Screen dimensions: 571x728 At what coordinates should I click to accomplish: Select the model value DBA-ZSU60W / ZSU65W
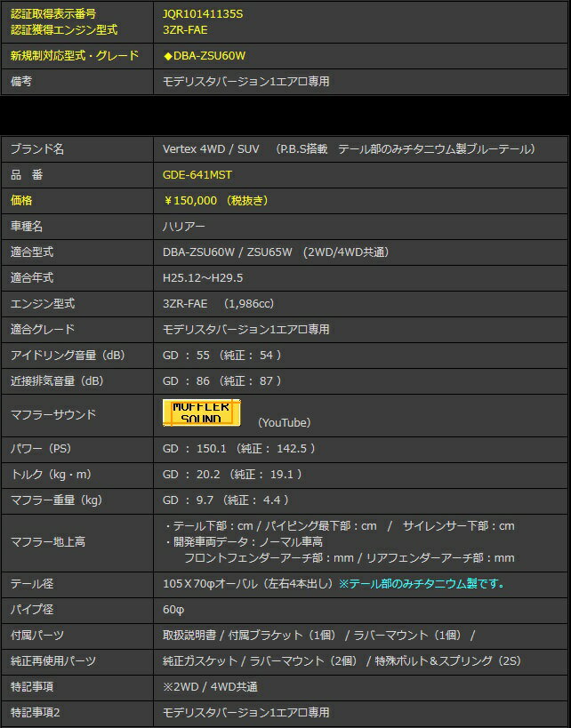coord(227,252)
